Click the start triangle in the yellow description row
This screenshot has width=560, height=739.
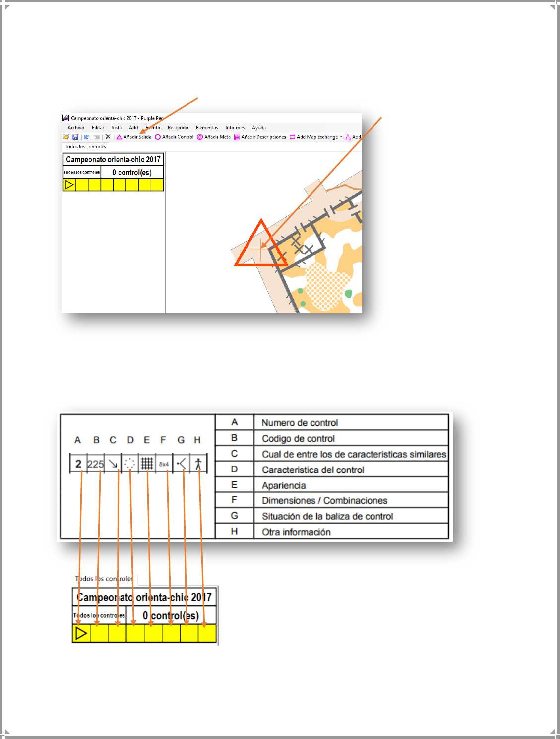click(x=69, y=185)
